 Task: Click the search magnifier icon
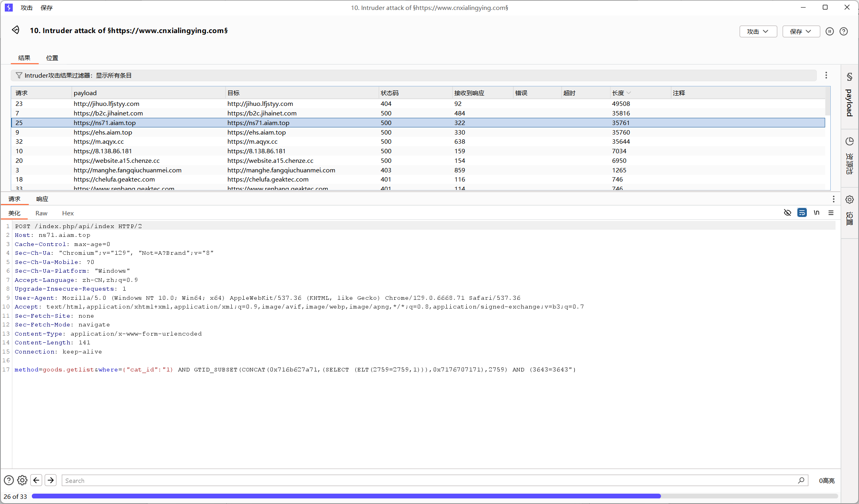tap(801, 480)
